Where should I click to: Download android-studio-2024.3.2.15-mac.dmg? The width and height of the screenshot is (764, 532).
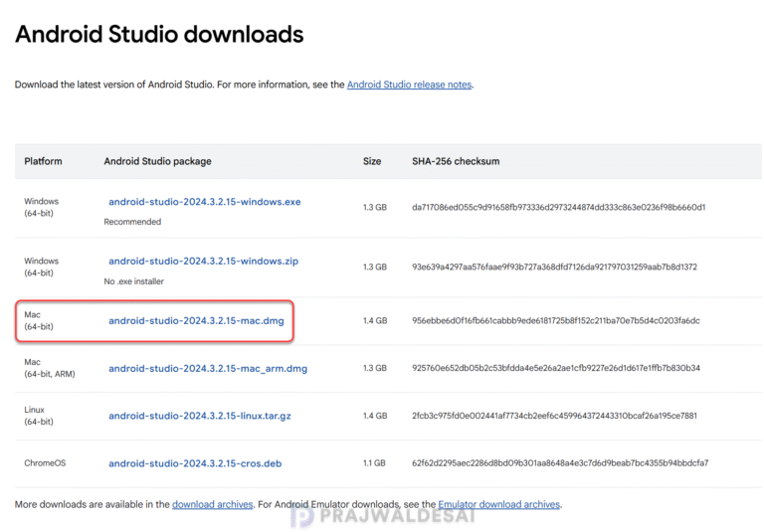tap(196, 321)
